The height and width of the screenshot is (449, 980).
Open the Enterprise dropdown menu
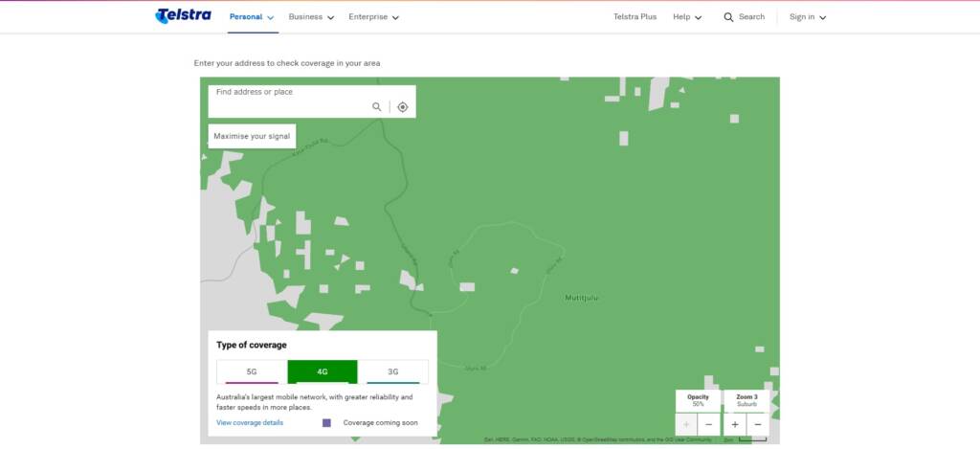click(x=374, y=17)
